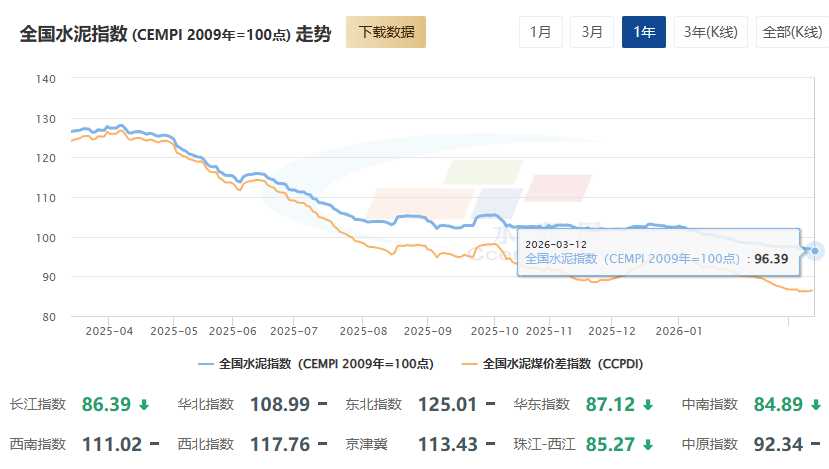Click the 珠江-西江 green down arrow
The height and width of the screenshot is (469, 829).
tap(648, 444)
